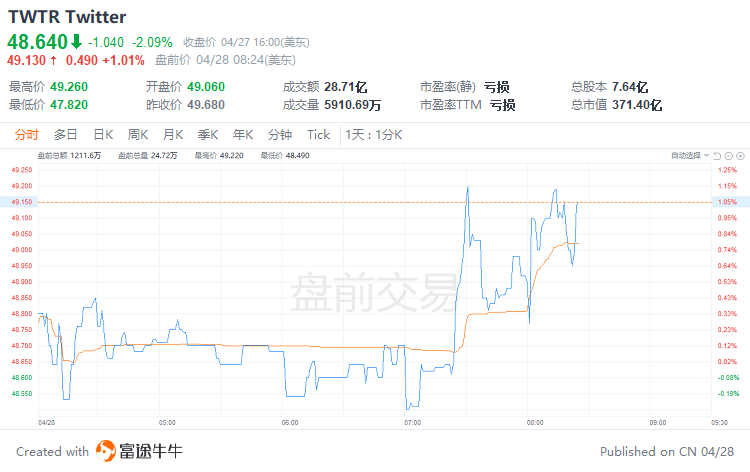750x472 pixels.
Task: Click the 盘前价 04/28 08:24 timestamp
Action: pyautogui.click(x=225, y=60)
